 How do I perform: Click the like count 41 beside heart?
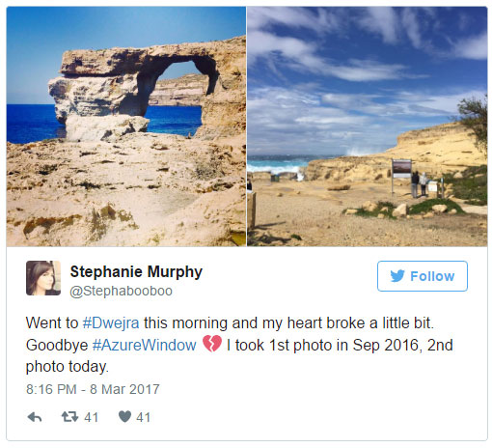click(x=144, y=417)
